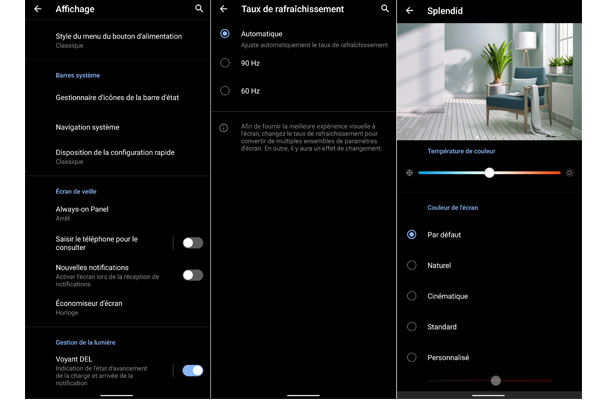Tap the info icon under refresh rates
This screenshot has height=400, width=600.
coord(224,127)
